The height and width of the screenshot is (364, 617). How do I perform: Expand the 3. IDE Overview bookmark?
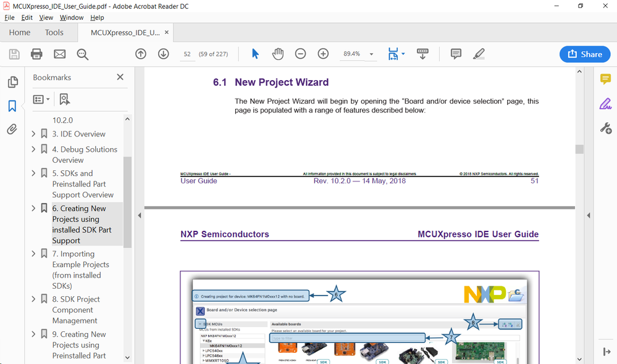click(x=33, y=134)
